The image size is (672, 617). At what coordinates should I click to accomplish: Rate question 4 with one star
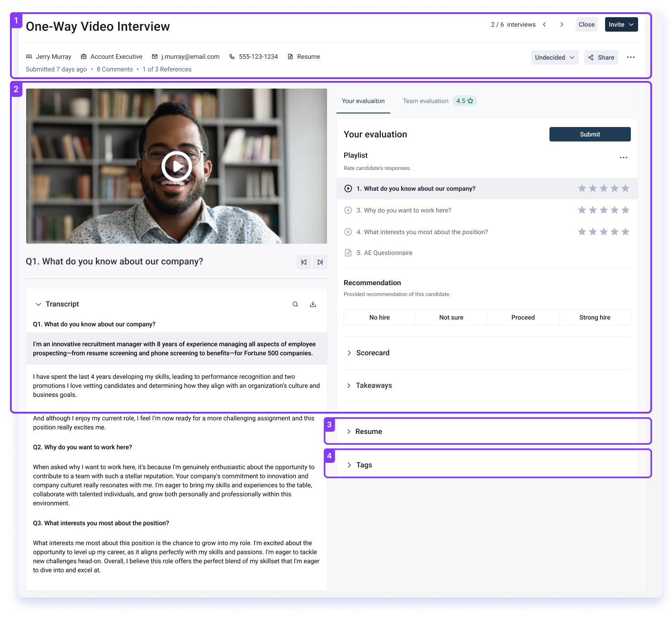click(x=582, y=232)
